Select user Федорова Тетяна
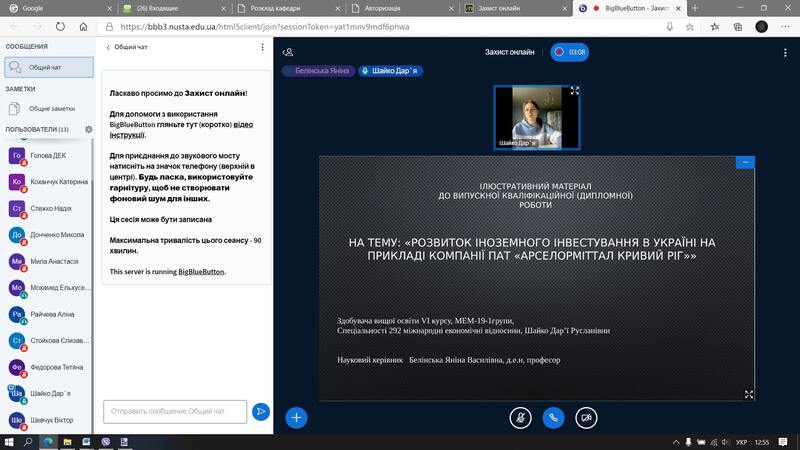800x450 pixels. point(48,367)
